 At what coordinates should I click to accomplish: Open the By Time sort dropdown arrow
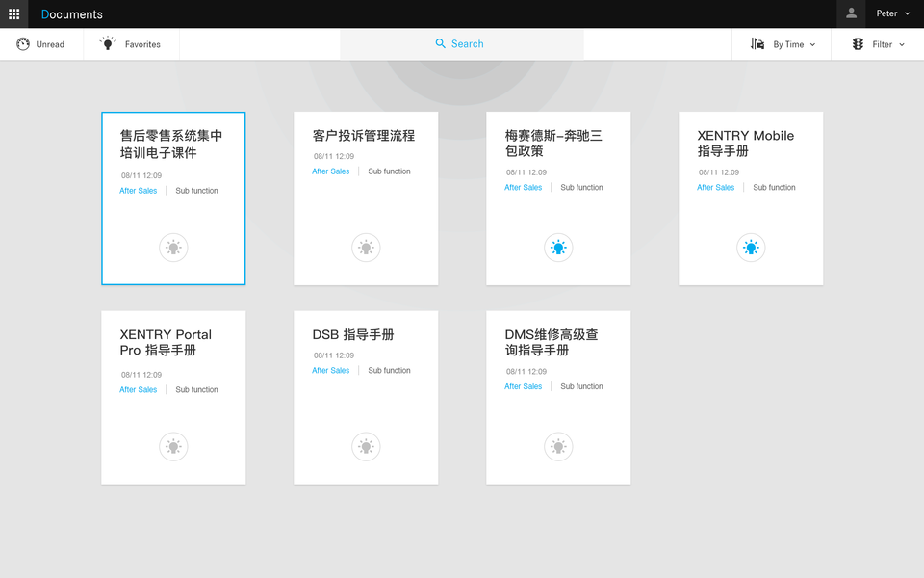point(812,45)
